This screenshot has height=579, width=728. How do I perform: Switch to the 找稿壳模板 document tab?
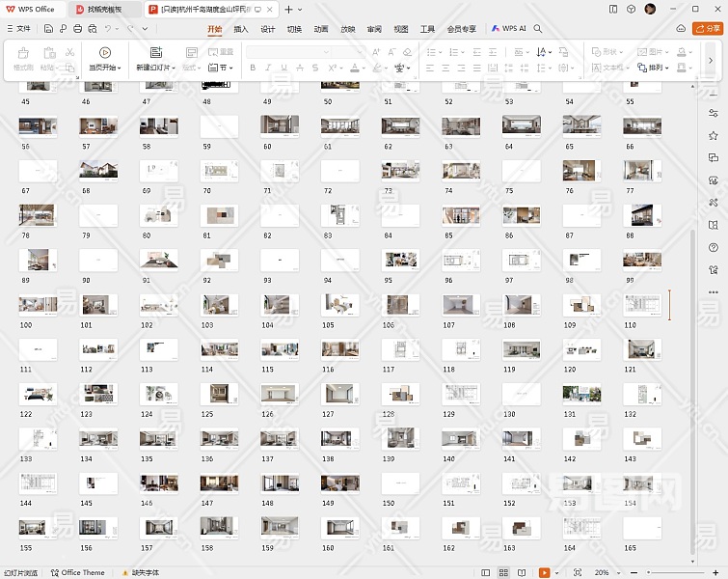(x=104, y=9)
